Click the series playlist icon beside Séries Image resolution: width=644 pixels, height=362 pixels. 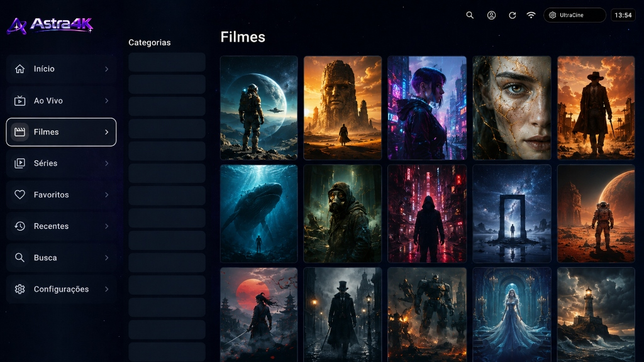(x=19, y=163)
